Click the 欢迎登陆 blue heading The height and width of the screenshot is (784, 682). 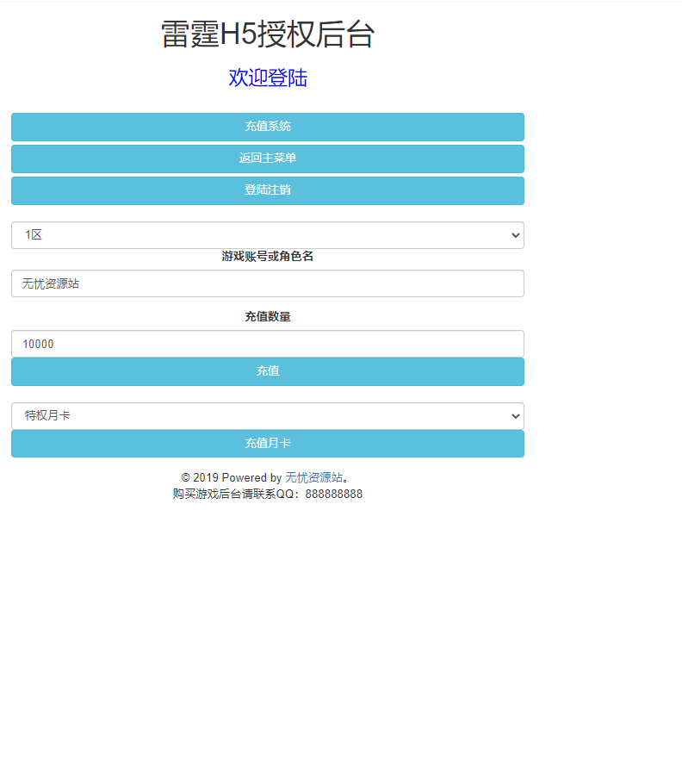(268, 78)
